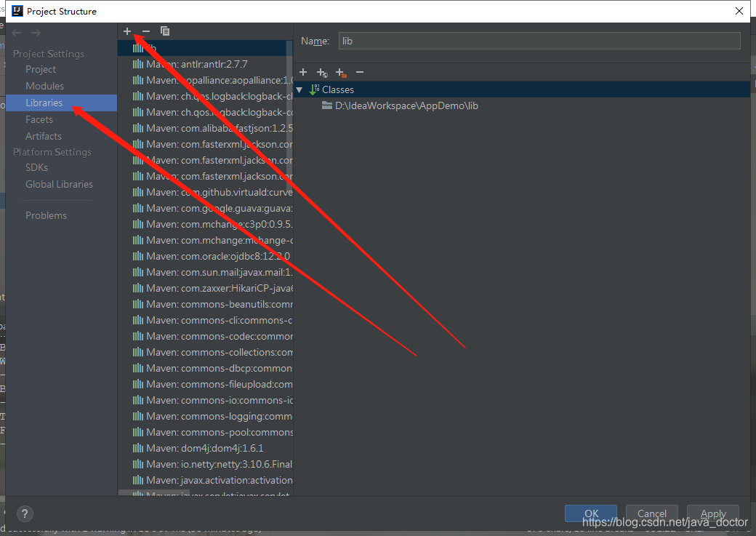Screen dimensions: 756x536
Task: Select Maven: com.oracle:ojdbc8:12.2.0 library
Action: pos(206,256)
